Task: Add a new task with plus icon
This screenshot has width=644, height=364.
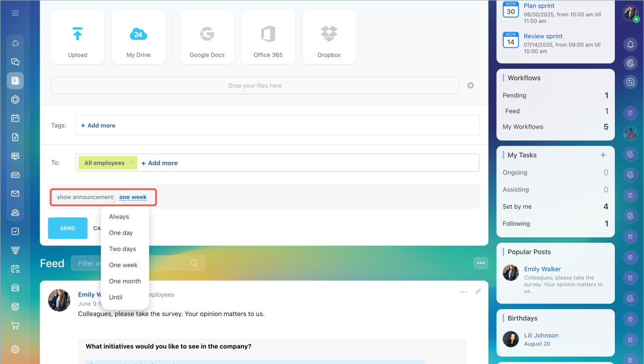Action: (603, 155)
